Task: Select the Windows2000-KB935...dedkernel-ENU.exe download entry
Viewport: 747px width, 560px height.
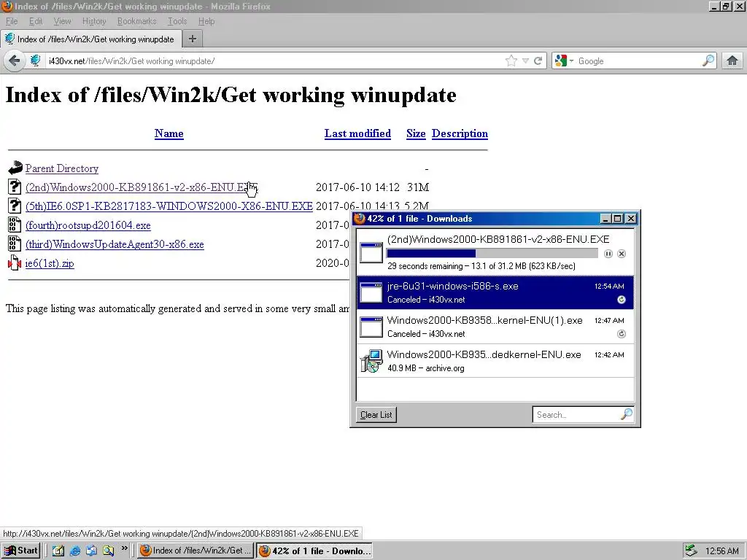Action: [x=495, y=361]
